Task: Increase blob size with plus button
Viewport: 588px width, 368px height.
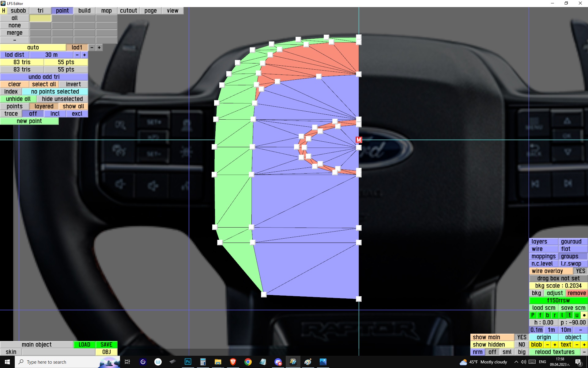Action: pos(555,345)
